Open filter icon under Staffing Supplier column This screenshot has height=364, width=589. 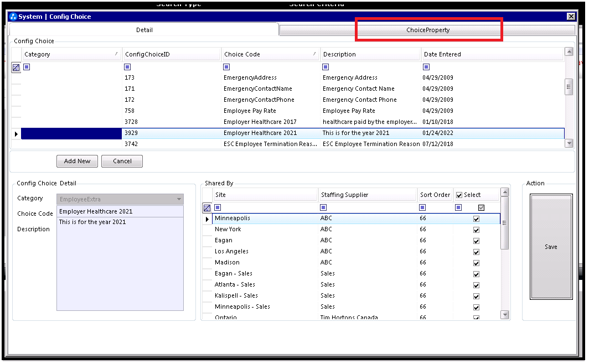click(x=323, y=207)
